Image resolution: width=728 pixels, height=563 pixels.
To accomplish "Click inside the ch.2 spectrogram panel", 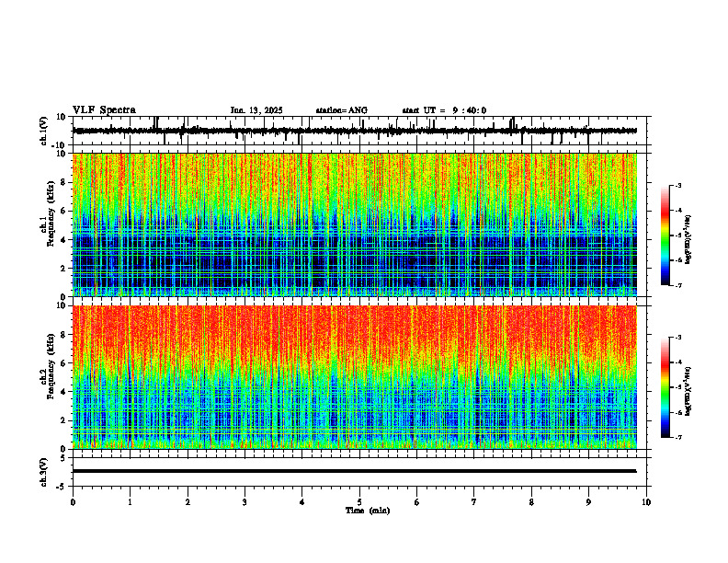I will coord(355,377).
